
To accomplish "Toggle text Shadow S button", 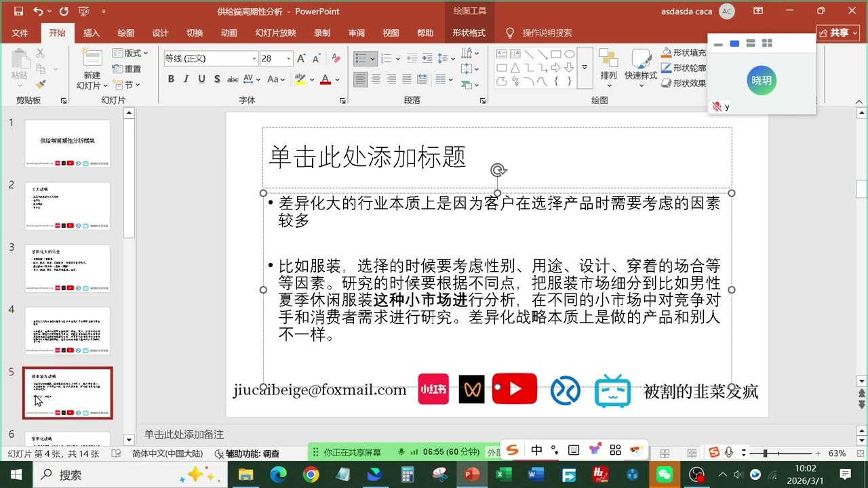I will [x=217, y=79].
